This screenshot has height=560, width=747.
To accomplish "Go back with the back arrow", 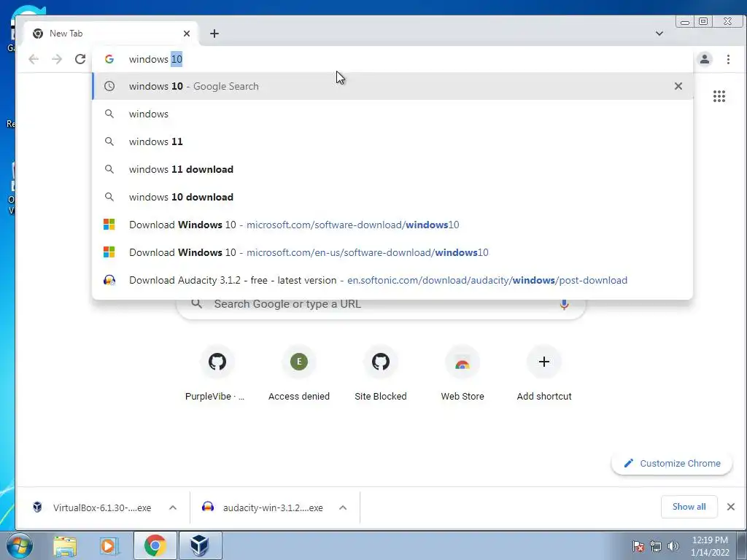I will pos(34,59).
